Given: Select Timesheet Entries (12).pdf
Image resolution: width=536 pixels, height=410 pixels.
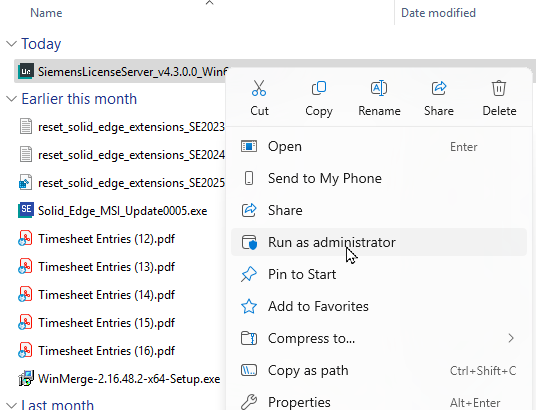Looking at the screenshot, I should click(x=106, y=239).
